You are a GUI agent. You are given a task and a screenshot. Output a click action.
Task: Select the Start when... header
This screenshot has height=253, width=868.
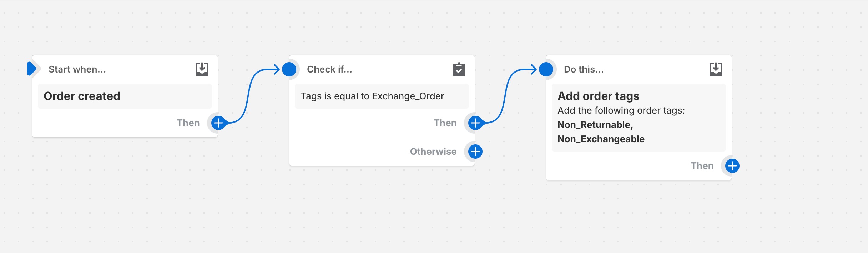77,69
